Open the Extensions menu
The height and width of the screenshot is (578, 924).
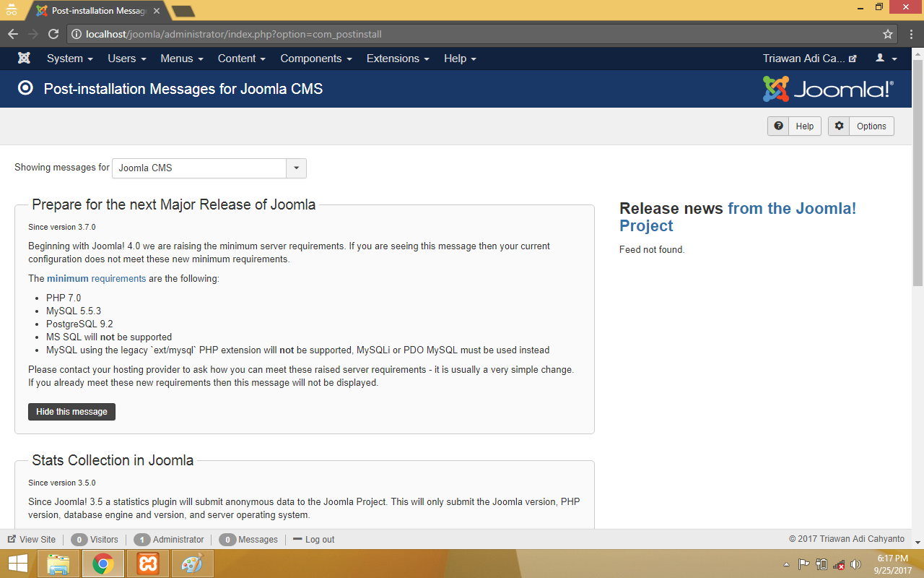pyautogui.click(x=398, y=59)
